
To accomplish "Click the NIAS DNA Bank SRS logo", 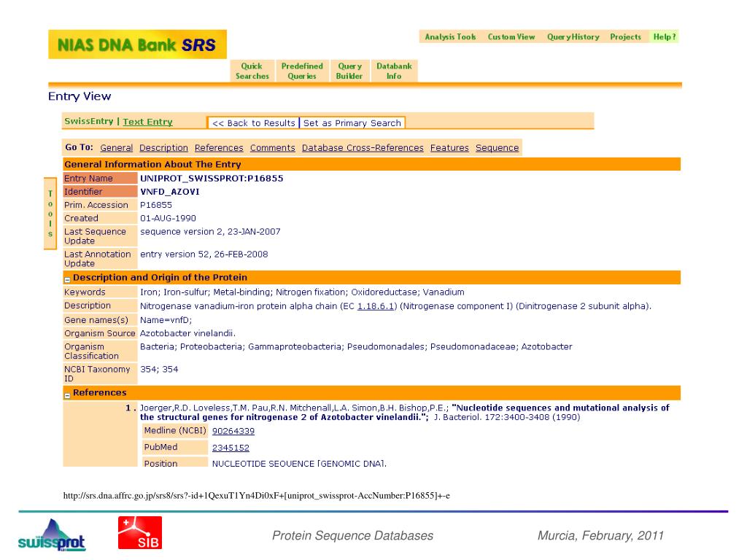I will 137,44.
